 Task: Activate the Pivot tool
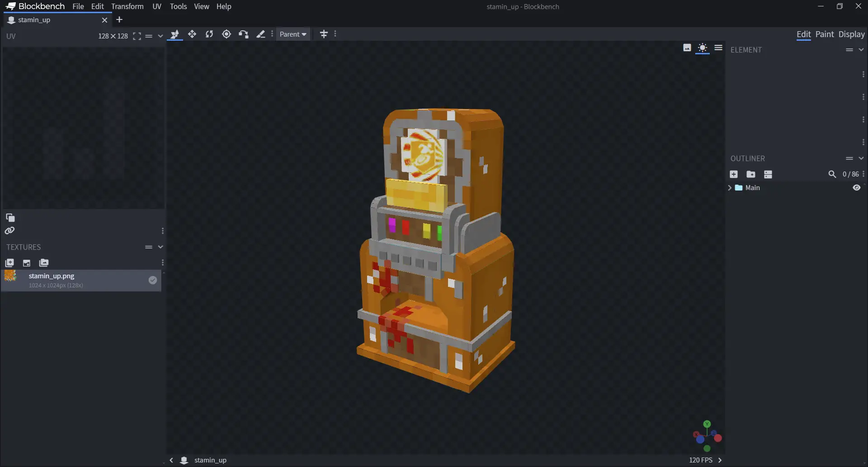pyautogui.click(x=226, y=34)
